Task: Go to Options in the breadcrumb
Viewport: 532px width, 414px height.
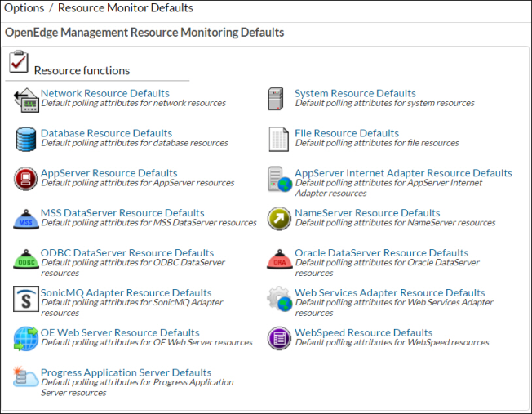Action: point(24,8)
